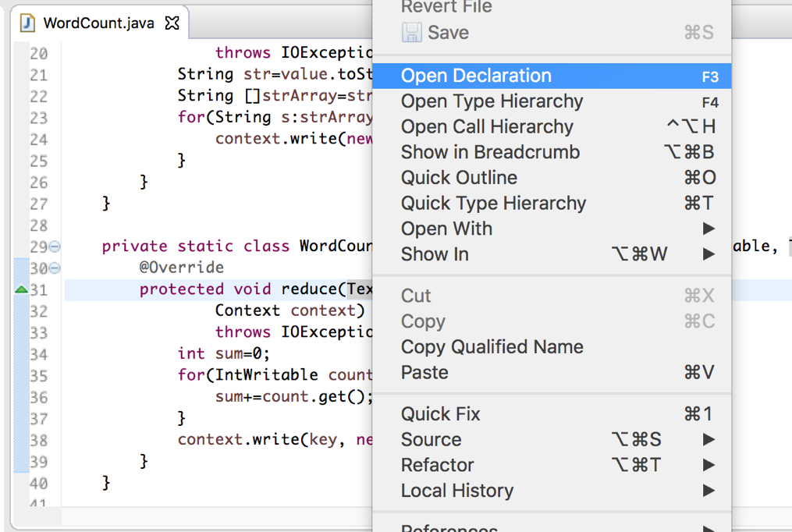Select the WordCount.java tab
This screenshot has width=792, height=532.
click(100, 23)
